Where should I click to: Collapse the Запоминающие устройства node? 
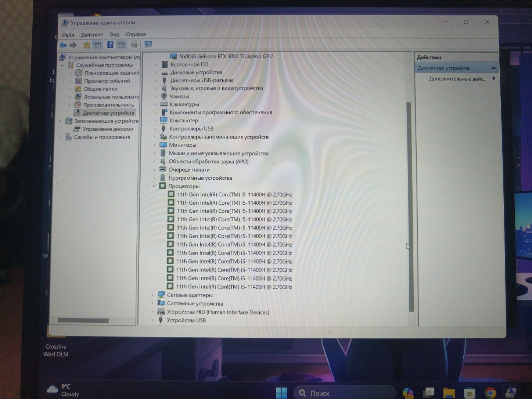click(61, 121)
